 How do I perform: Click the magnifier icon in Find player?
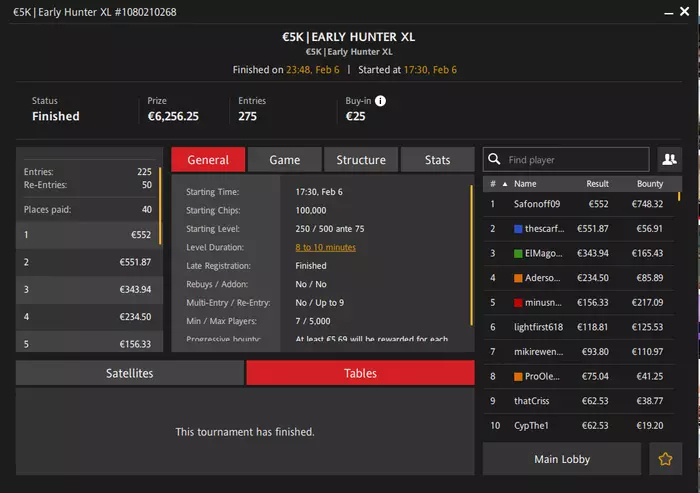(x=494, y=159)
